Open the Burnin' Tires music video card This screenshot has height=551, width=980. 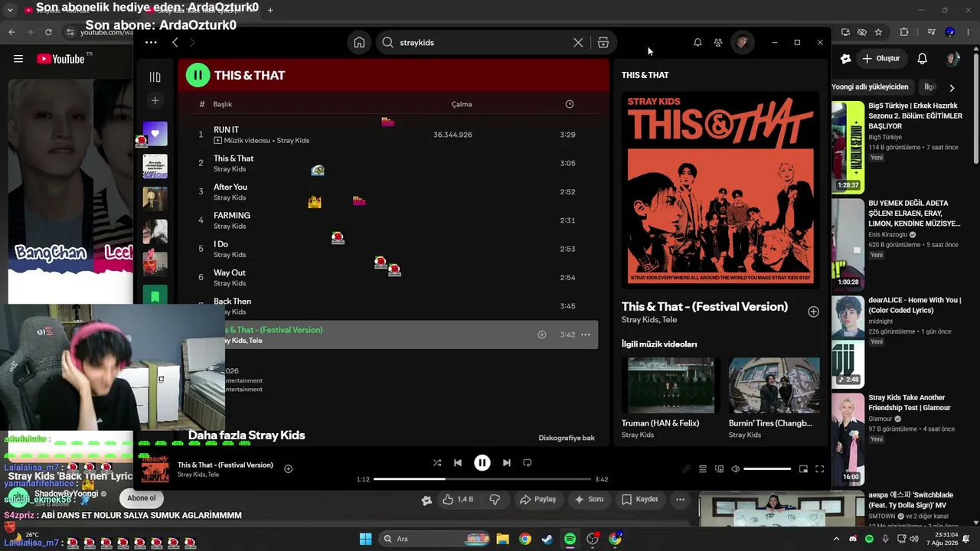774,399
